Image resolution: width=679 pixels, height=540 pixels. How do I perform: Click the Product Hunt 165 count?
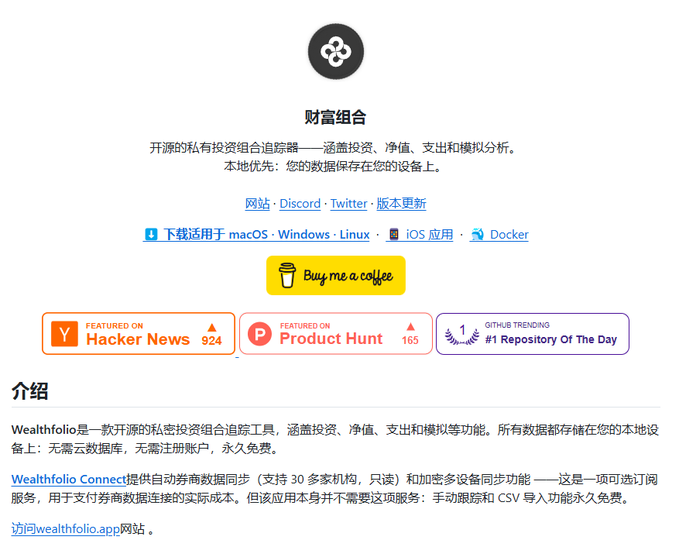pyautogui.click(x=410, y=340)
